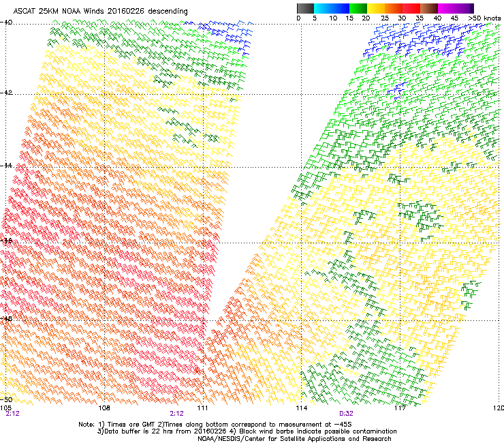This screenshot has height=443, width=504.
Task: Click the '114' longitude axis label
Action: [x=301, y=408]
